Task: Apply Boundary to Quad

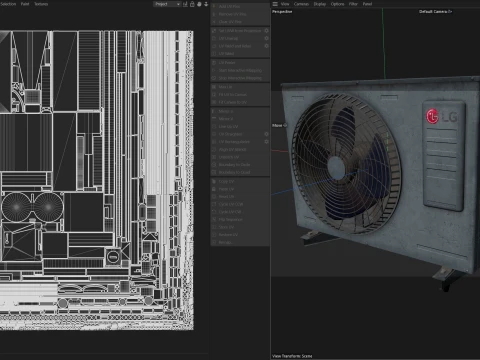Action: (240, 172)
